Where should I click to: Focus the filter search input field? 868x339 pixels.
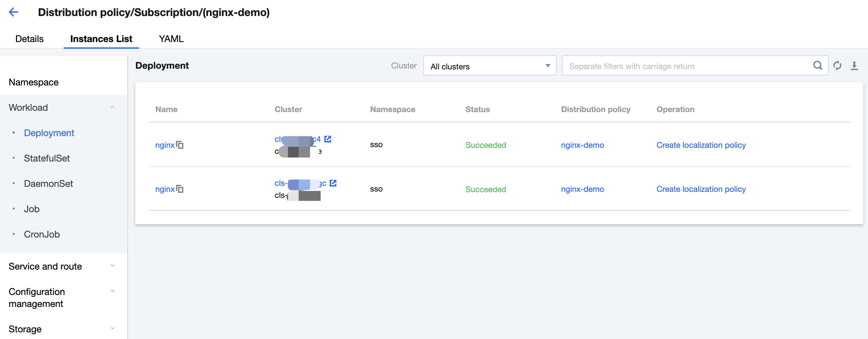[x=687, y=66]
